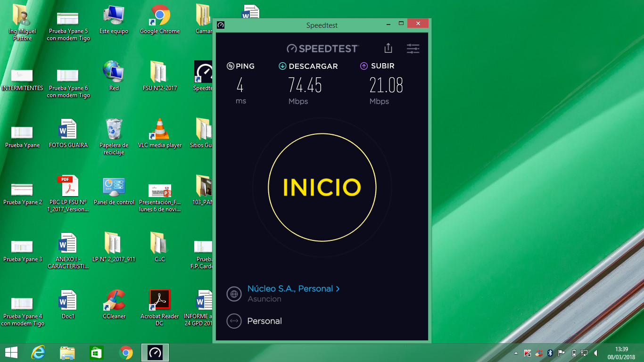
Task: Click the Asuncion server location text
Action: click(264, 299)
